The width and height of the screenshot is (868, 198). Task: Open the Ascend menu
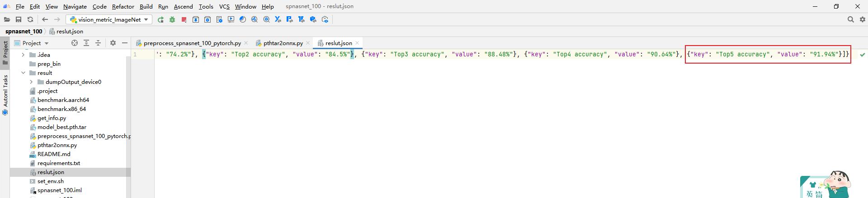[184, 6]
